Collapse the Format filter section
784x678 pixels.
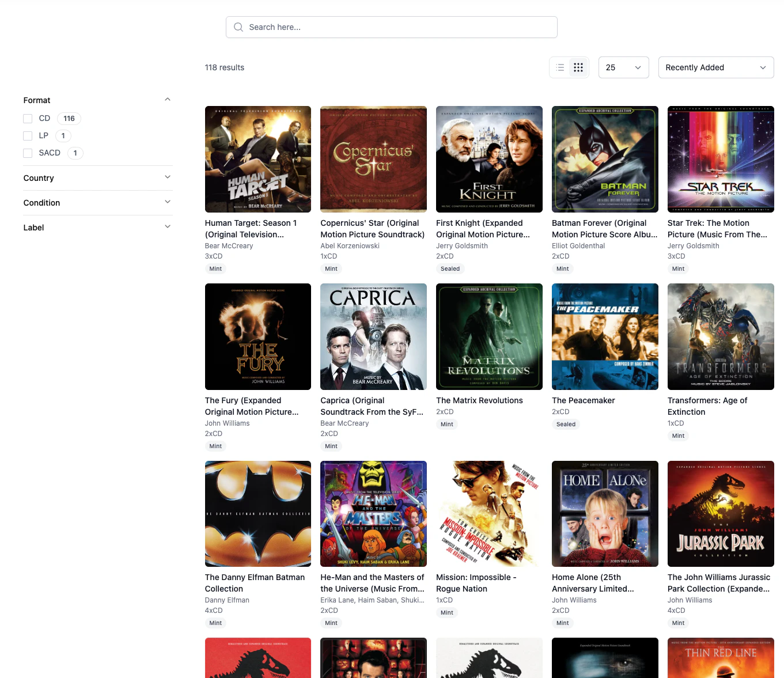[168, 100]
